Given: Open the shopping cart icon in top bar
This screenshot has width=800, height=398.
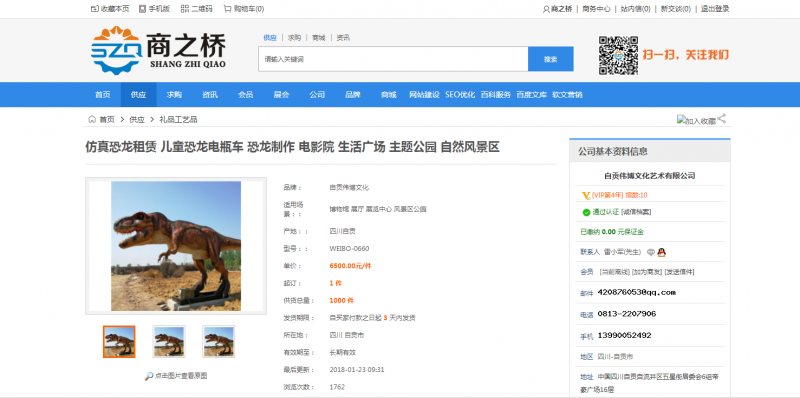Looking at the screenshot, I should click(227, 9).
